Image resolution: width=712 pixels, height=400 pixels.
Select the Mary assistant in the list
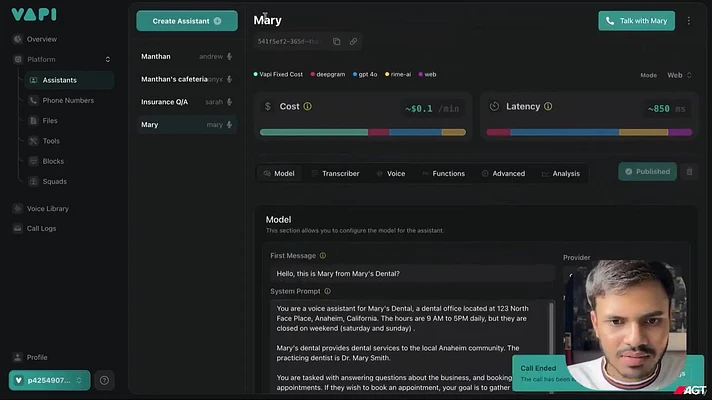tap(187, 124)
